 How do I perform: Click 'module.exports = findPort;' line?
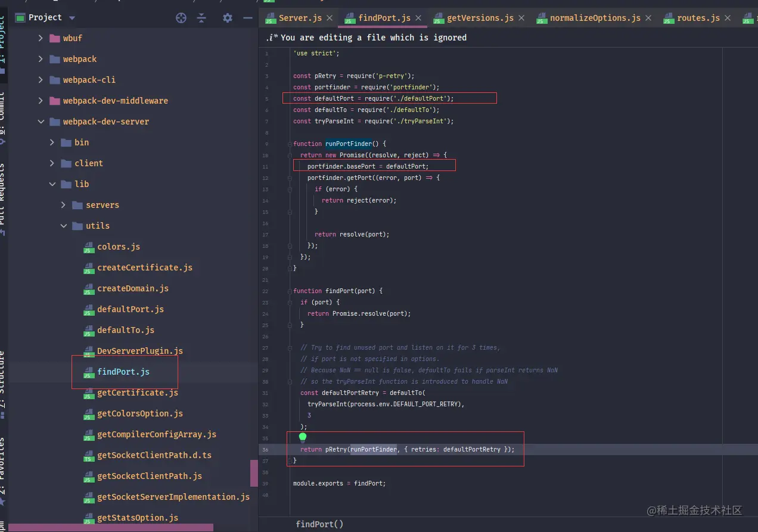[x=339, y=483]
